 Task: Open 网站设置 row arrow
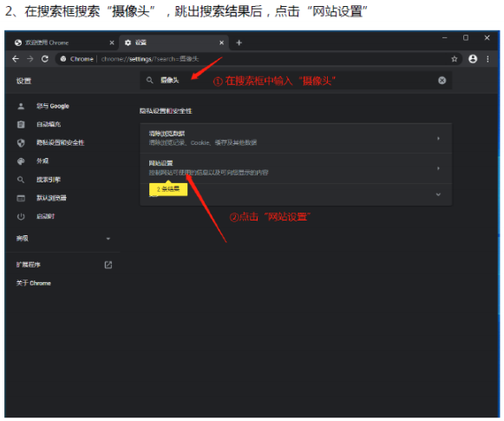coord(438,168)
